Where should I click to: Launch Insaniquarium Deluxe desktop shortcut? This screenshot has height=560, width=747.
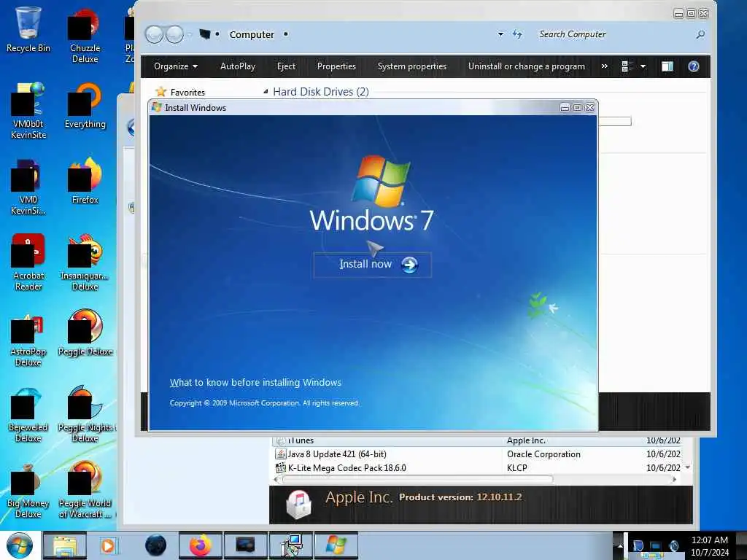[x=85, y=262]
